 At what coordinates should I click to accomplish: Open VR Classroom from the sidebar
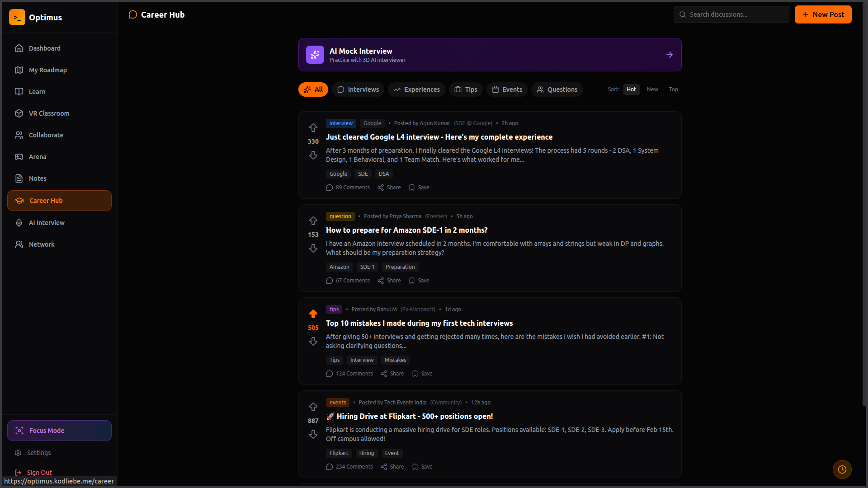pos(49,113)
